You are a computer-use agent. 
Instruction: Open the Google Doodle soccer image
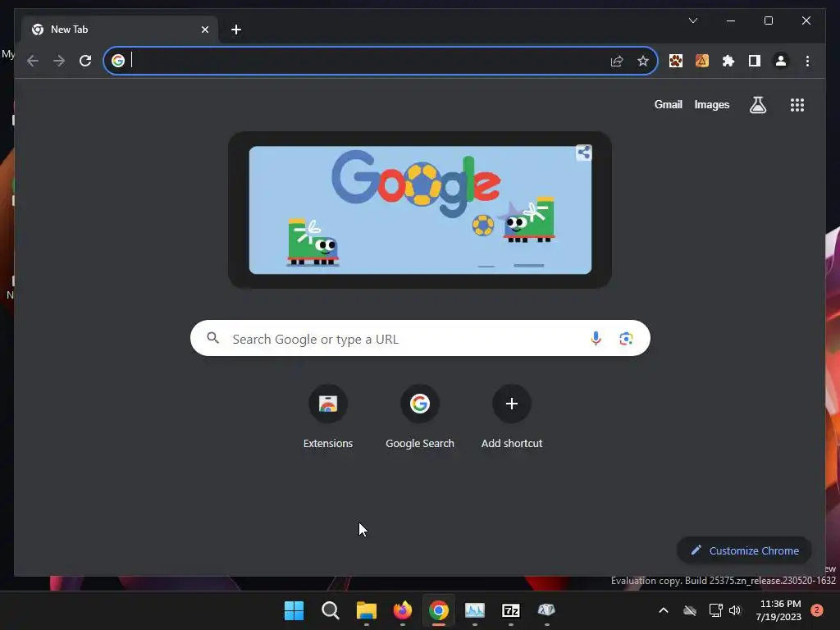point(420,210)
